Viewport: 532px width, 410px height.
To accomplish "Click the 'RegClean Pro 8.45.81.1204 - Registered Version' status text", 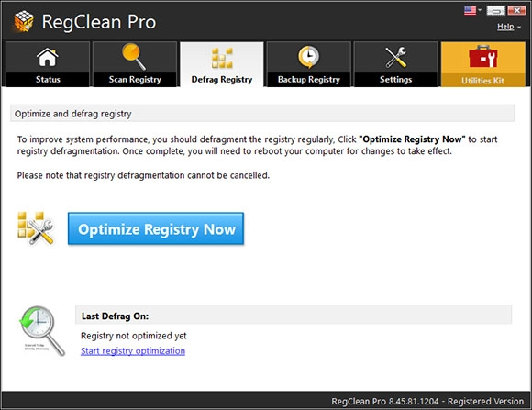I will point(427,401).
